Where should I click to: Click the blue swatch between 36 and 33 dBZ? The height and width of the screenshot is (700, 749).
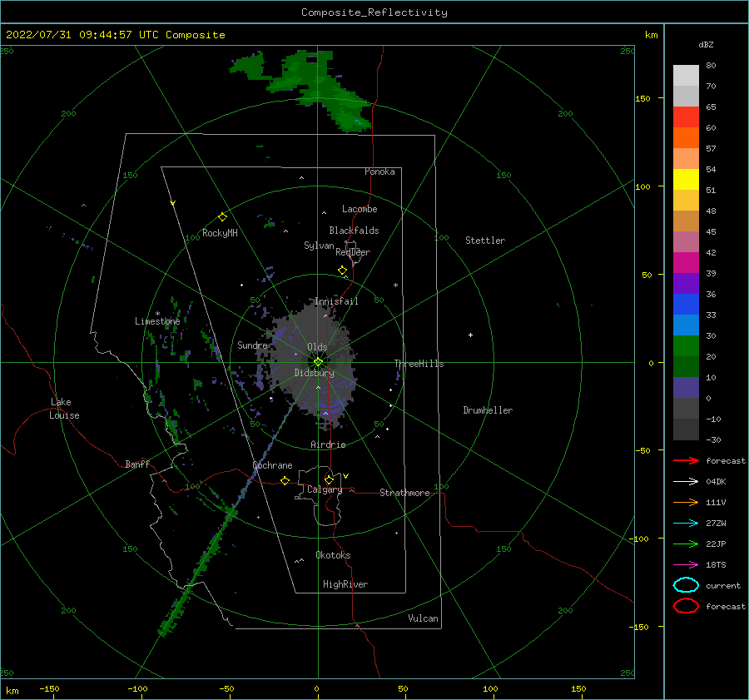click(x=686, y=305)
